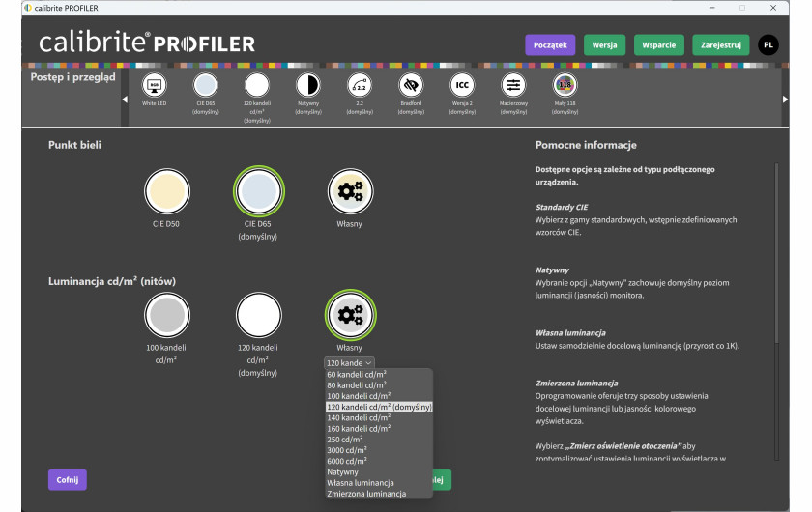
Task: Select 120 kandeli cd/m² (domyślny) luminance circle
Action: coord(258,315)
